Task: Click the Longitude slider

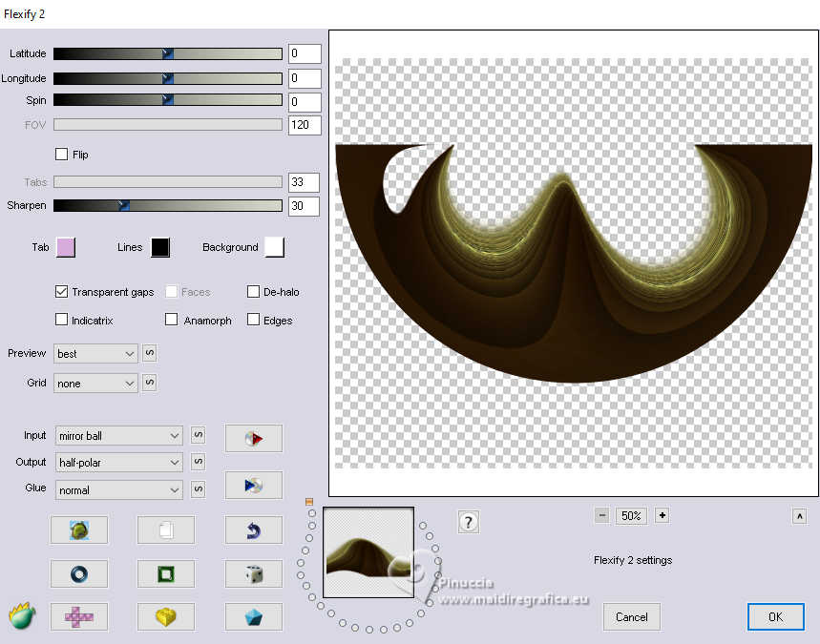Action: 168,78
